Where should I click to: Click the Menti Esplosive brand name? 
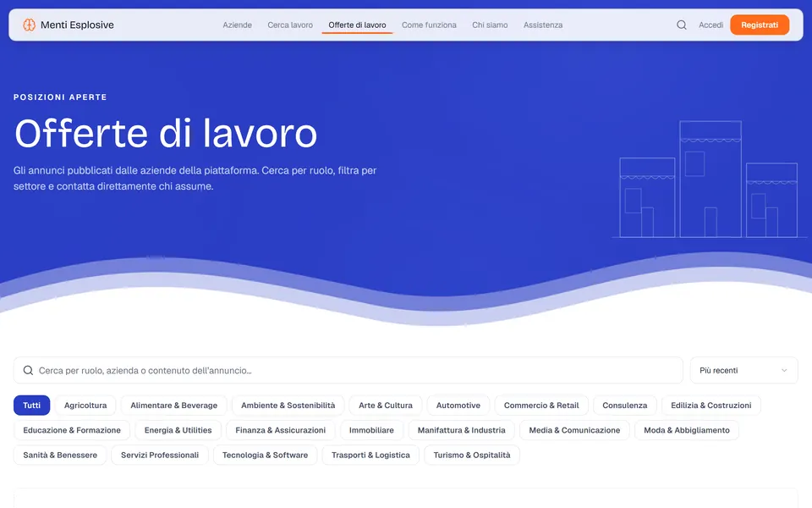coord(77,25)
